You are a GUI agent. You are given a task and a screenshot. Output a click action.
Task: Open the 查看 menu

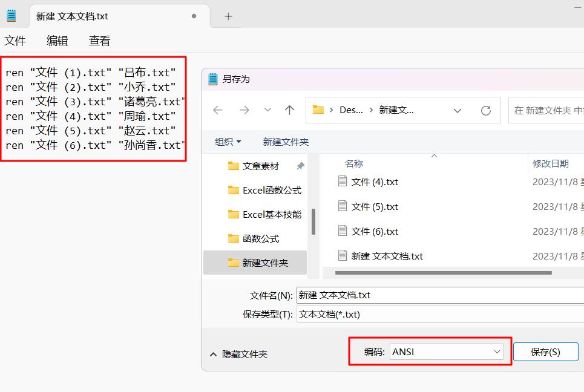click(99, 41)
